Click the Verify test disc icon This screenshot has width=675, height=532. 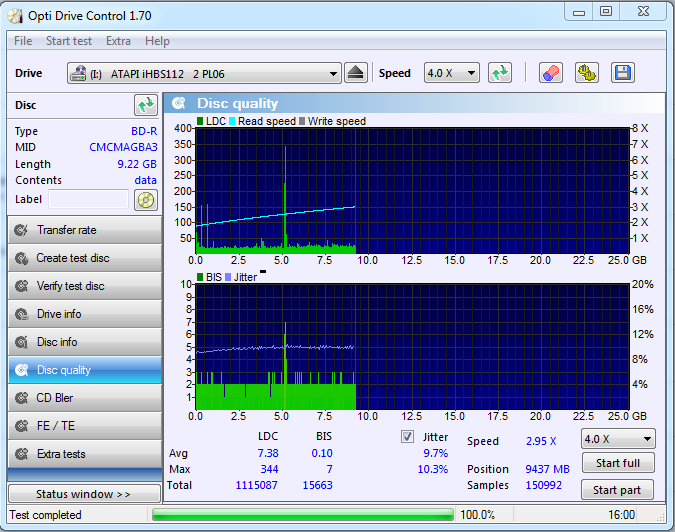[x=21, y=286]
